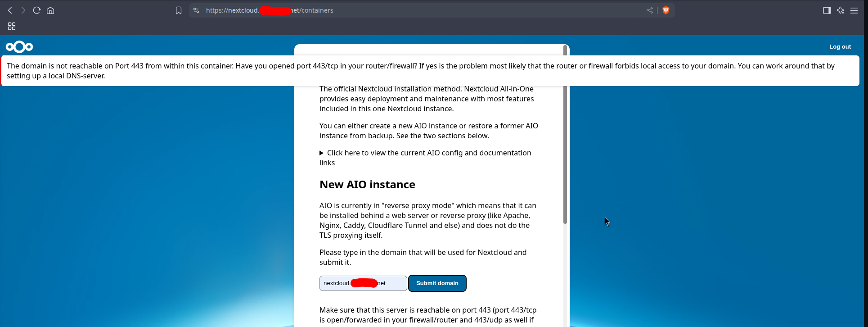Click the port 443 not reachable error message
The height and width of the screenshot is (327, 868).
tap(430, 71)
